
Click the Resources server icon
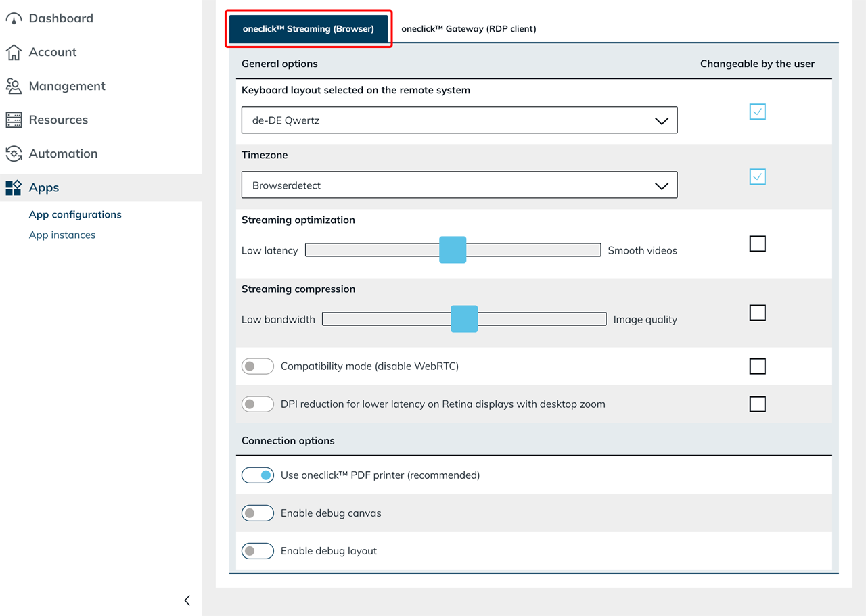point(14,120)
